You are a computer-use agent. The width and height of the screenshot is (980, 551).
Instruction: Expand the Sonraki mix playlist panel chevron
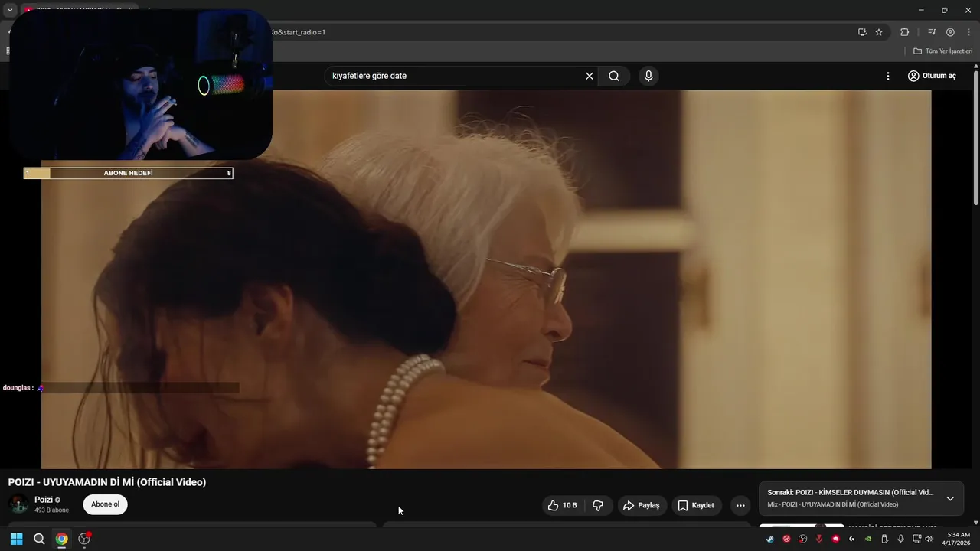click(950, 498)
